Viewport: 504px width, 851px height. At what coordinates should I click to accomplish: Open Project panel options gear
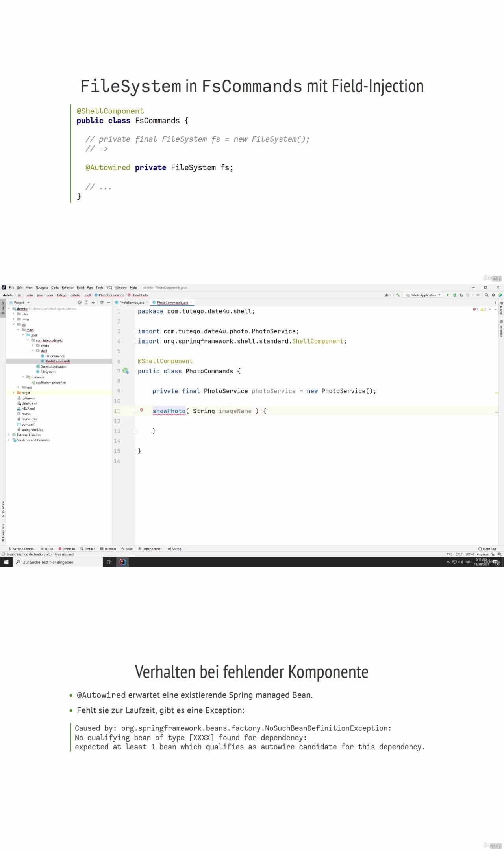coord(102,303)
